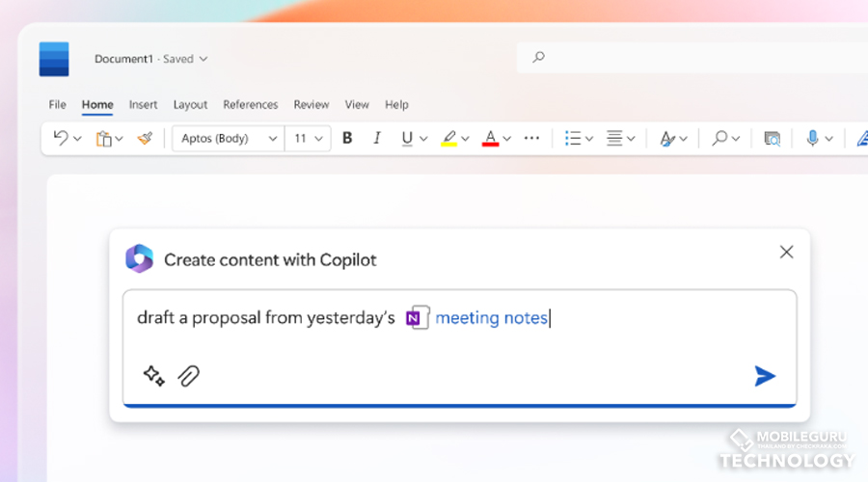Click the paragraph alignment icon
The image size is (868, 482).
coord(614,138)
